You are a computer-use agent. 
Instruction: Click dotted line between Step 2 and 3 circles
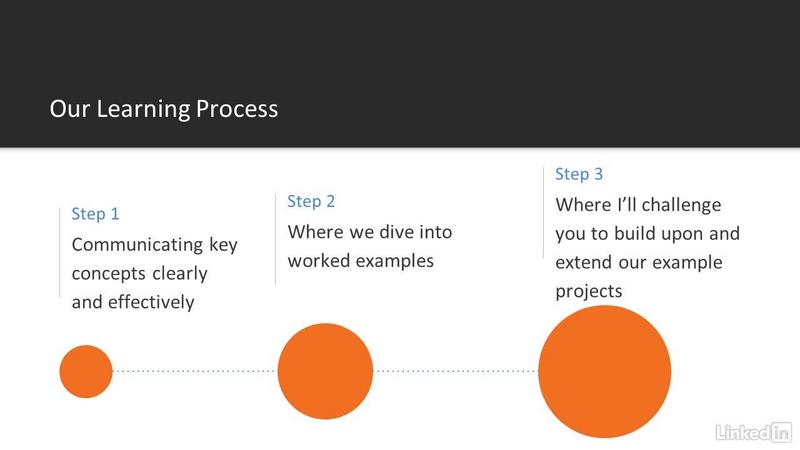tap(456, 371)
